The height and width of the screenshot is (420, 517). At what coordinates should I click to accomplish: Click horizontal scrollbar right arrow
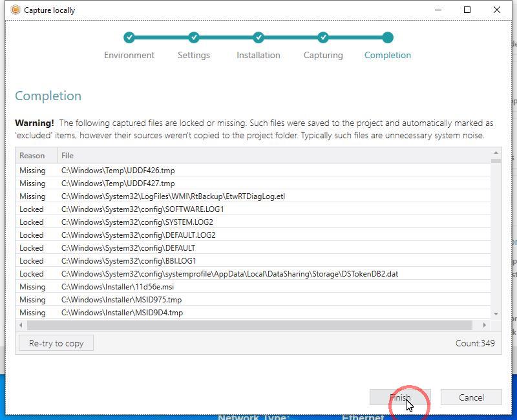pos(485,325)
